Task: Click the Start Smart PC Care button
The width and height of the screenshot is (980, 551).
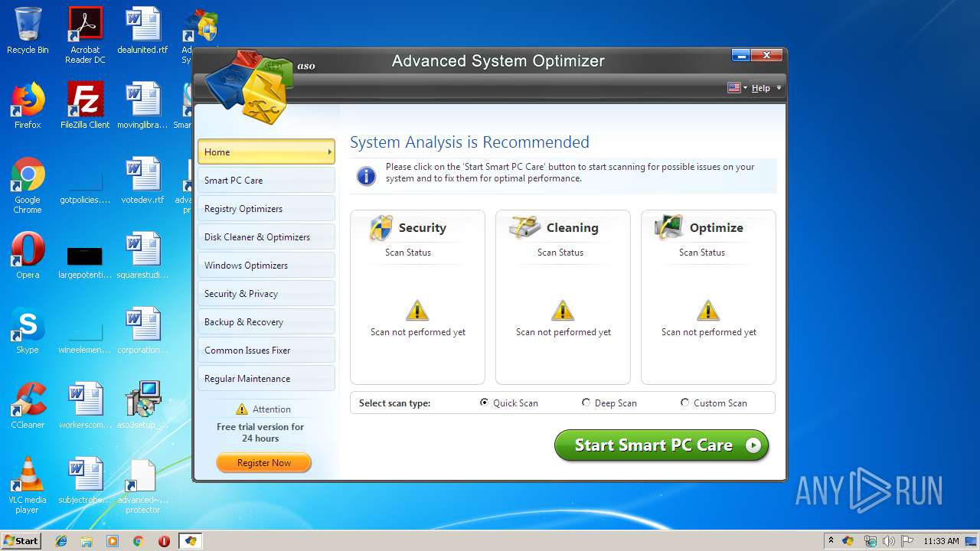Action: (661, 445)
